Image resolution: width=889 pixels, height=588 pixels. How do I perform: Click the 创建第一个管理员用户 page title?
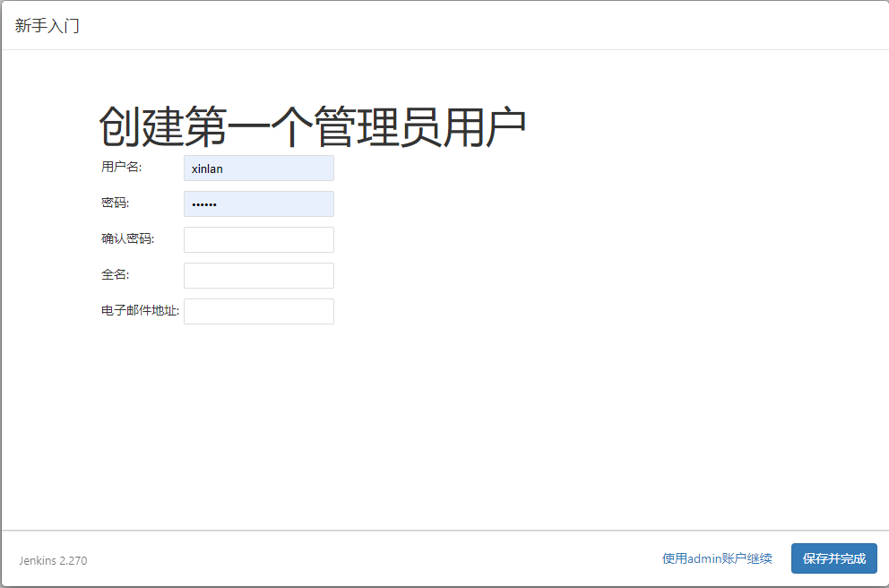(x=314, y=121)
